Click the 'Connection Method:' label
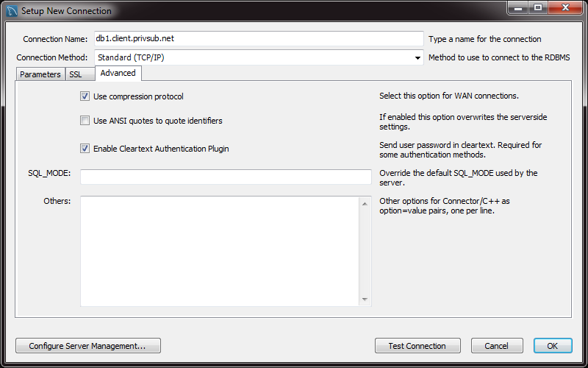Image resolution: width=588 pixels, height=368 pixels. click(x=51, y=57)
